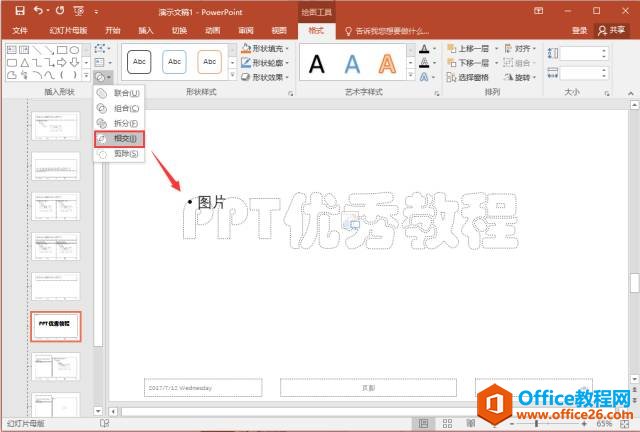The width and height of the screenshot is (640, 432).
Task: Expand the 形状效果 shape effects menu
Action: pos(266,77)
